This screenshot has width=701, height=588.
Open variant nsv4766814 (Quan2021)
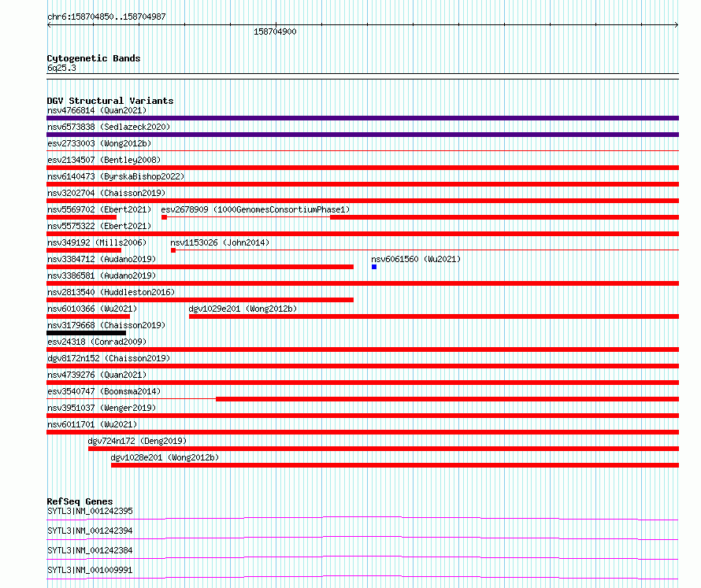tap(97, 110)
